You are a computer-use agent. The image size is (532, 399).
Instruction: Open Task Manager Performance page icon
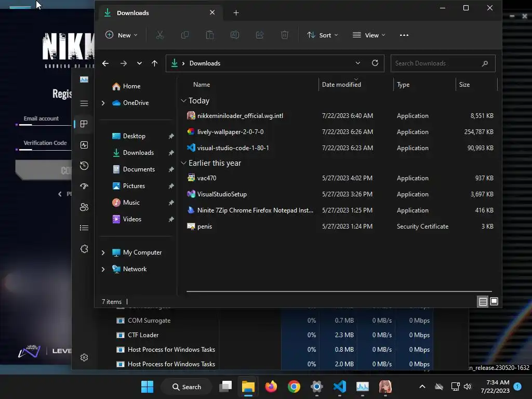[84, 145]
